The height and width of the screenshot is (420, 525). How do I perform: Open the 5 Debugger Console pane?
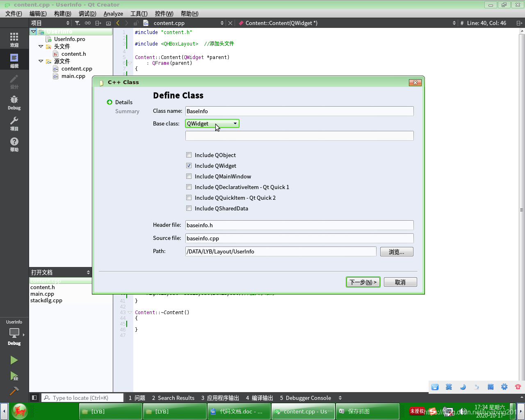tap(306, 398)
